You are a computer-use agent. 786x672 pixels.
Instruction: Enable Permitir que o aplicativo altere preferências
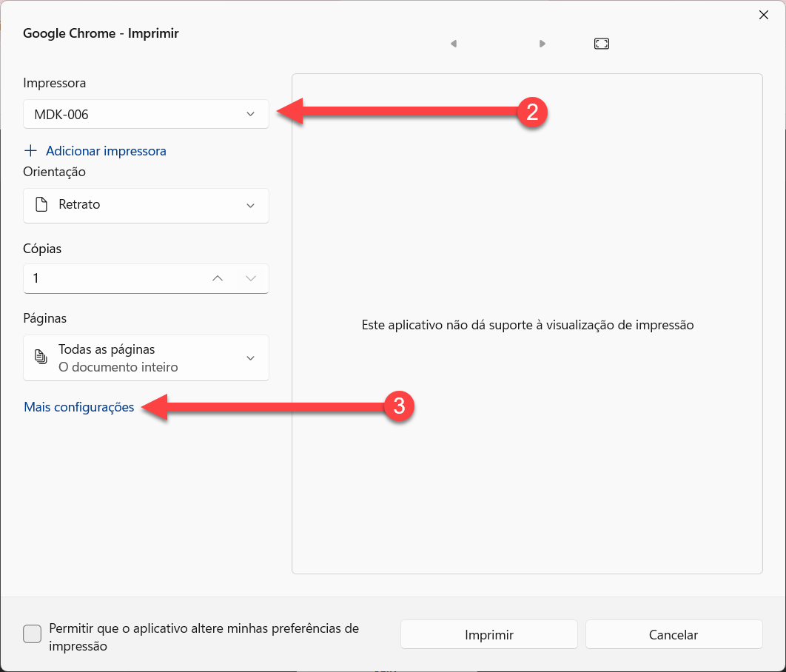click(32, 634)
